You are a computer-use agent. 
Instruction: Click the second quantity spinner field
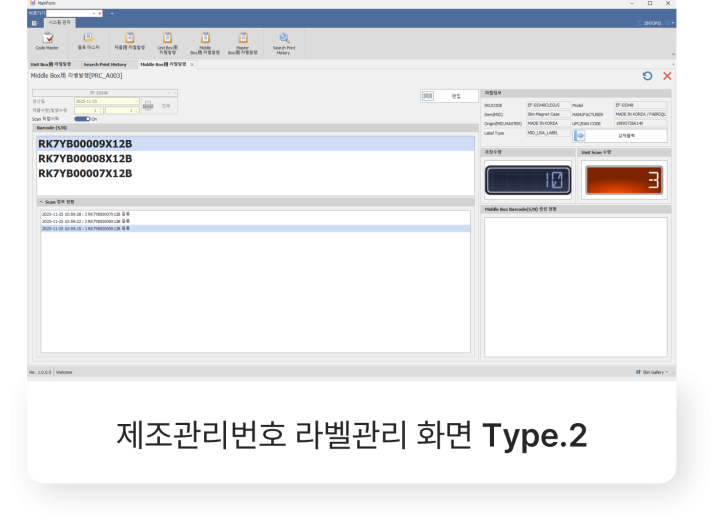click(122, 110)
